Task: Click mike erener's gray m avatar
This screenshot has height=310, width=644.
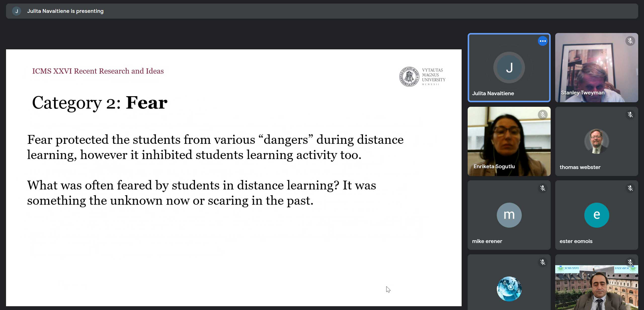Action: coord(509,215)
